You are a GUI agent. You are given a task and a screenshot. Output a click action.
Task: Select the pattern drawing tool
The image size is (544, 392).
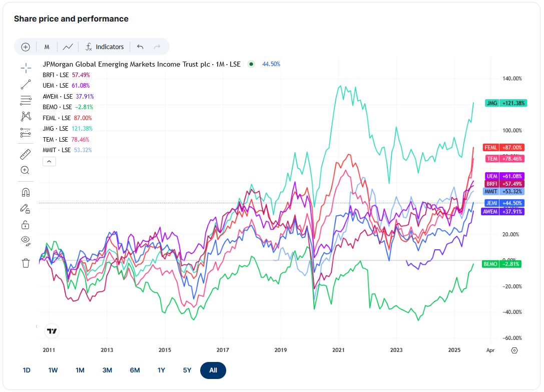coord(26,116)
